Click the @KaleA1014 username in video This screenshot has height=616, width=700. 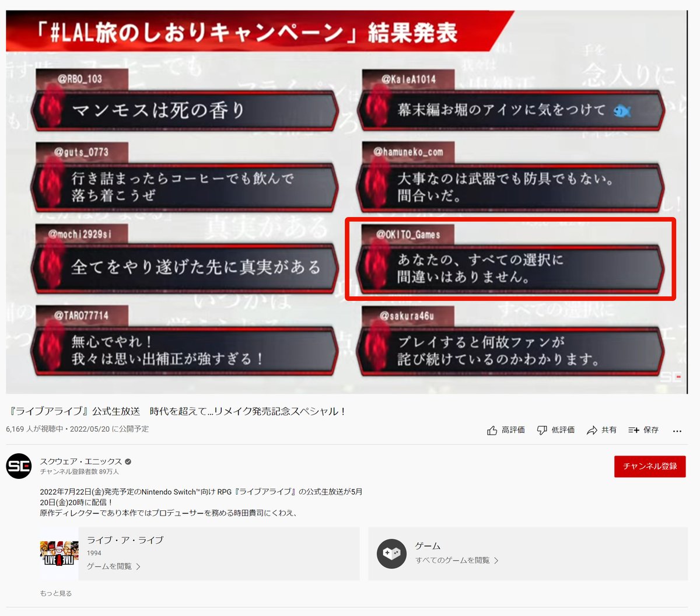(409, 79)
